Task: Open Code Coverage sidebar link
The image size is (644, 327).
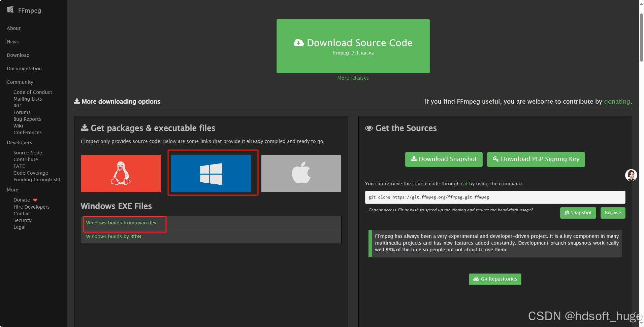Action: tap(31, 173)
